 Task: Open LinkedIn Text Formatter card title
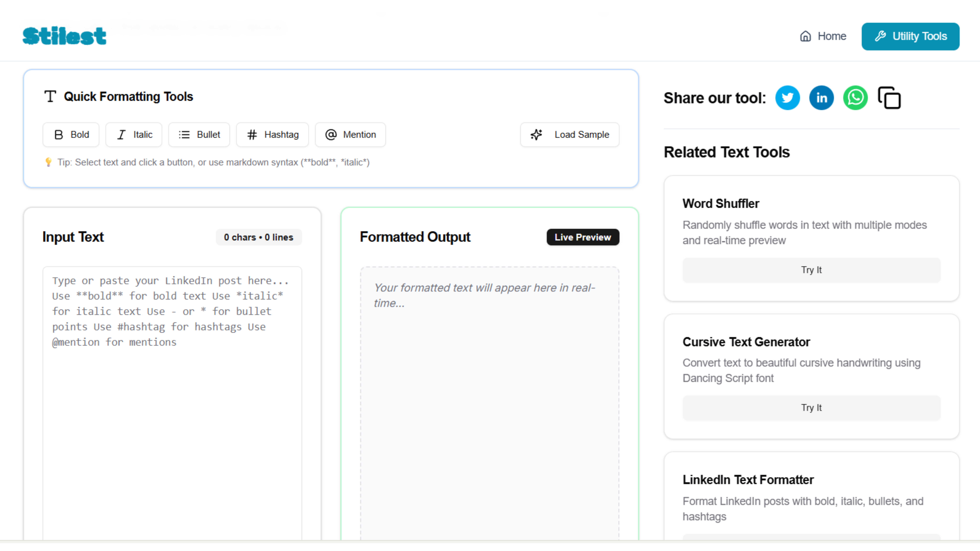[748, 480]
